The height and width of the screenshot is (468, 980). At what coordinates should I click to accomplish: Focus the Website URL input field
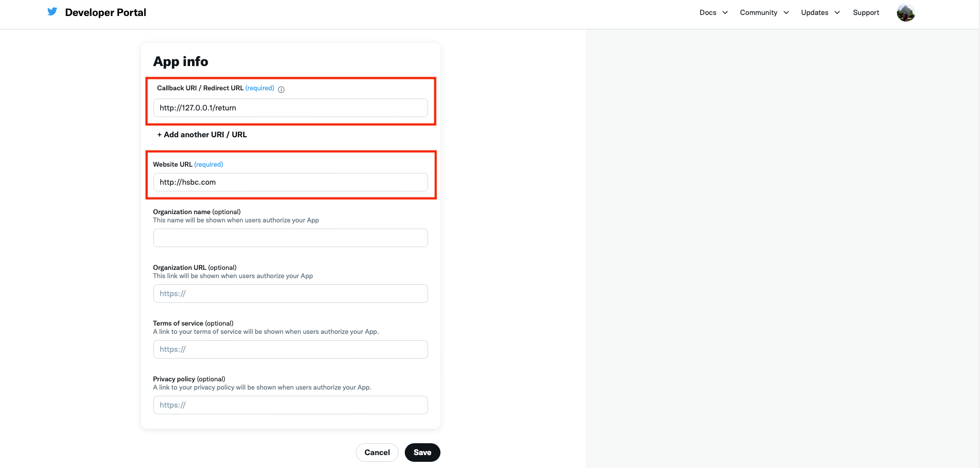[x=290, y=182]
